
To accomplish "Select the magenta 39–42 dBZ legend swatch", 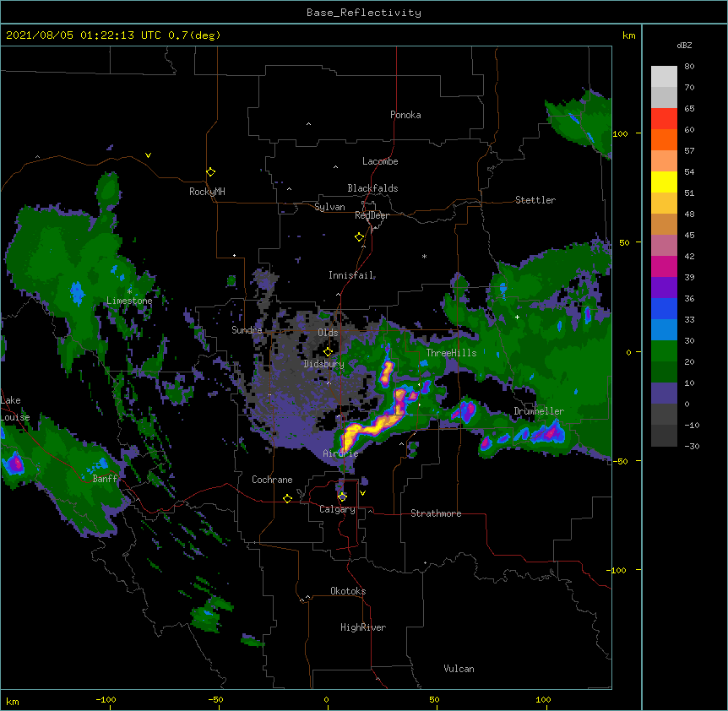I will [664, 266].
